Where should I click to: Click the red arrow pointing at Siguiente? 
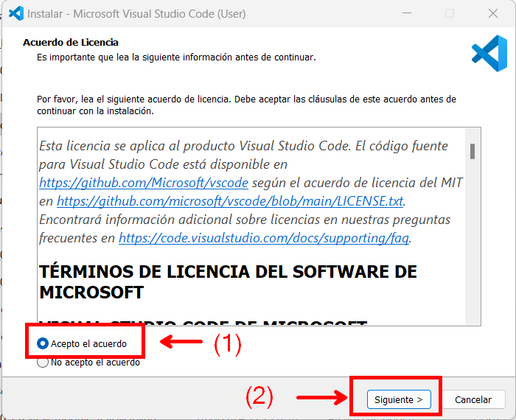click(x=322, y=397)
